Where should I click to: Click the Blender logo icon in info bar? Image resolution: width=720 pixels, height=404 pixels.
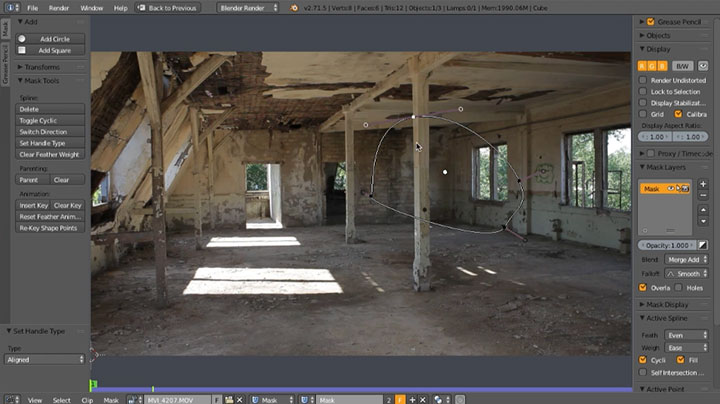click(294, 8)
